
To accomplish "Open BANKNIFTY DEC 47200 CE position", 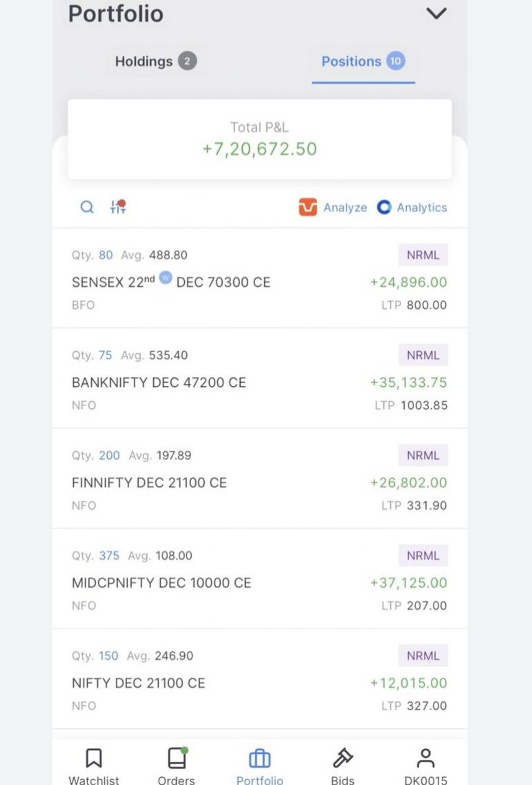I will 260,378.
